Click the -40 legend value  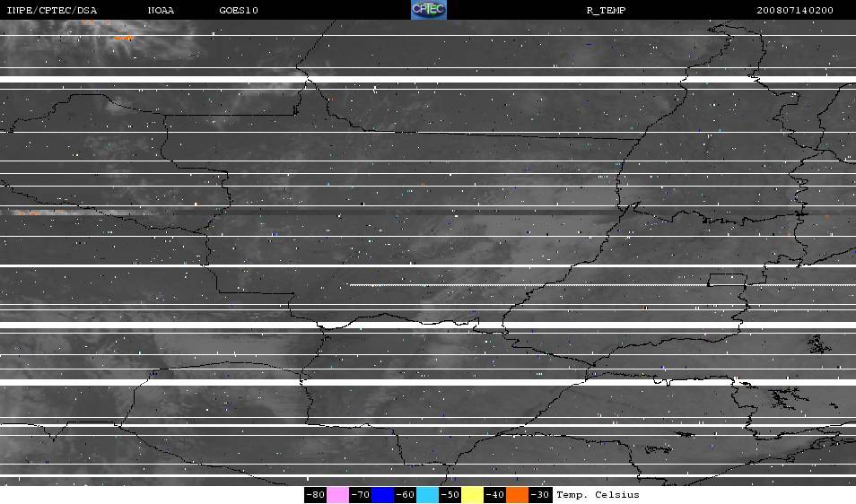point(494,495)
